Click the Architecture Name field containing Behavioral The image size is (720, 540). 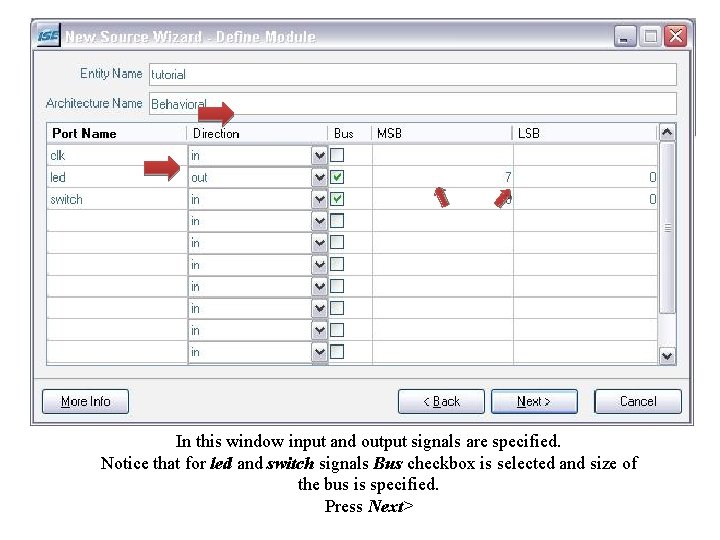[412, 104]
